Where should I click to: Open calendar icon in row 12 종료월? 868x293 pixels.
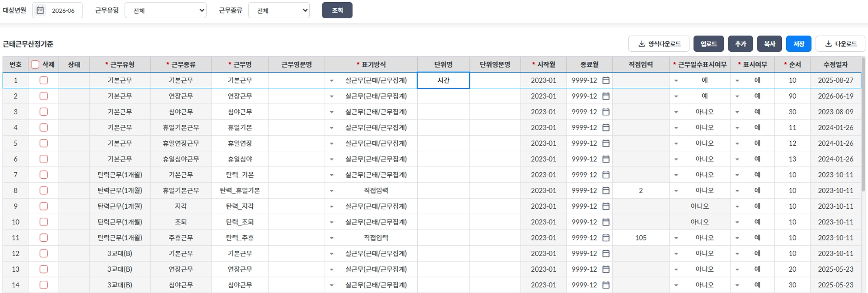(x=606, y=253)
